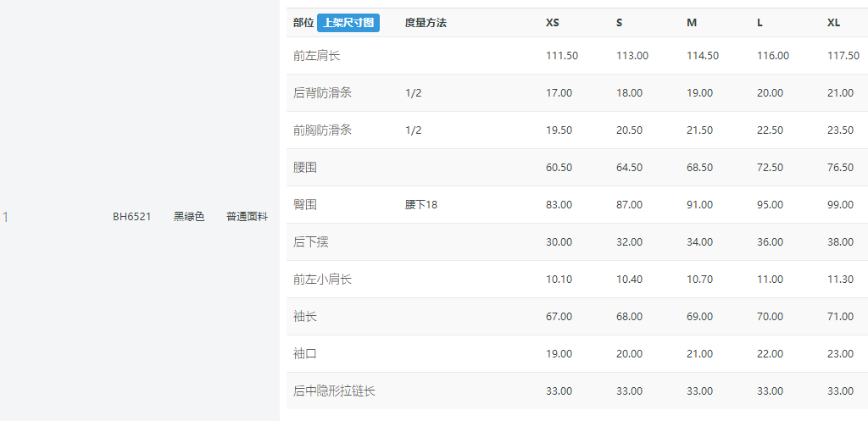Select the 前左小肩长 row label
Screen dimensions: 868x421
(x=322, y=280)
